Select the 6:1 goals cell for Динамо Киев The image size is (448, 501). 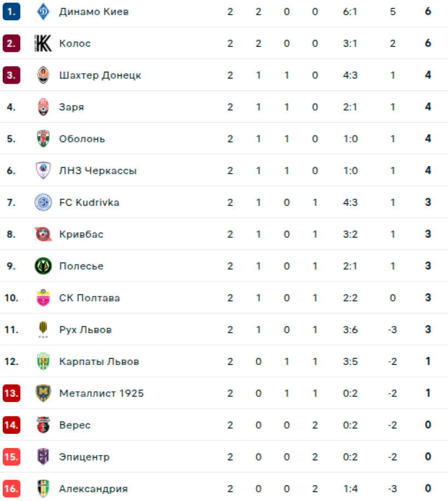tap(350, 11)
